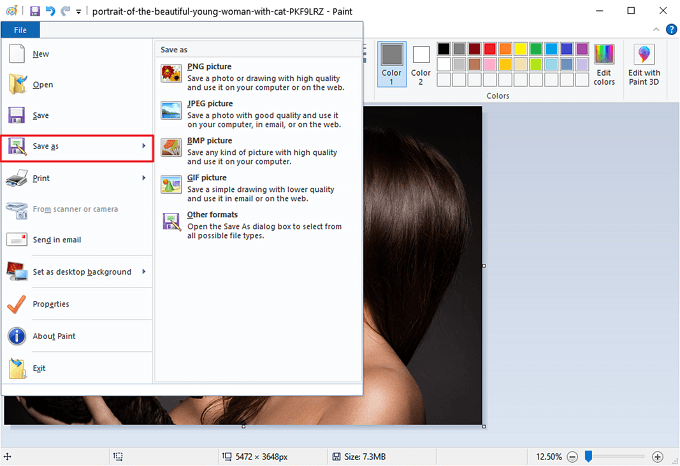This screenshot has height=466, width=680.
Task: Save as JPEG picture
Action: (x=258, y=114)
